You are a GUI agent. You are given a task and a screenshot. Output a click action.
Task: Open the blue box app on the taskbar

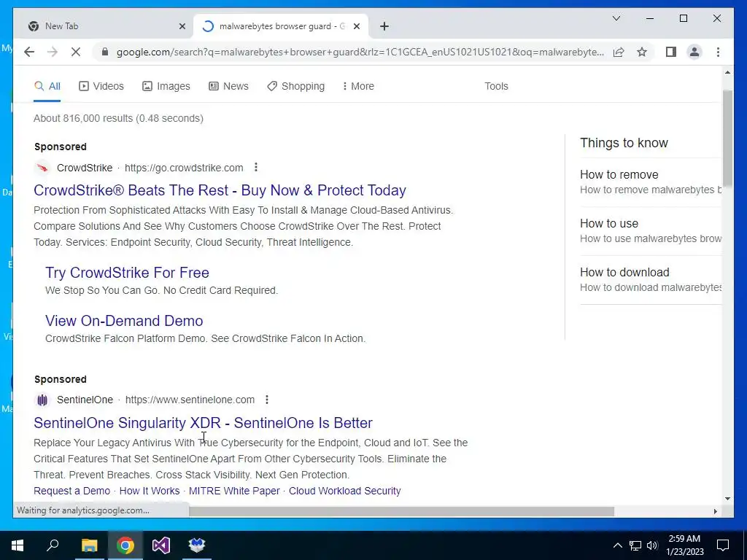pyautogui.click(x=197, y=545)
